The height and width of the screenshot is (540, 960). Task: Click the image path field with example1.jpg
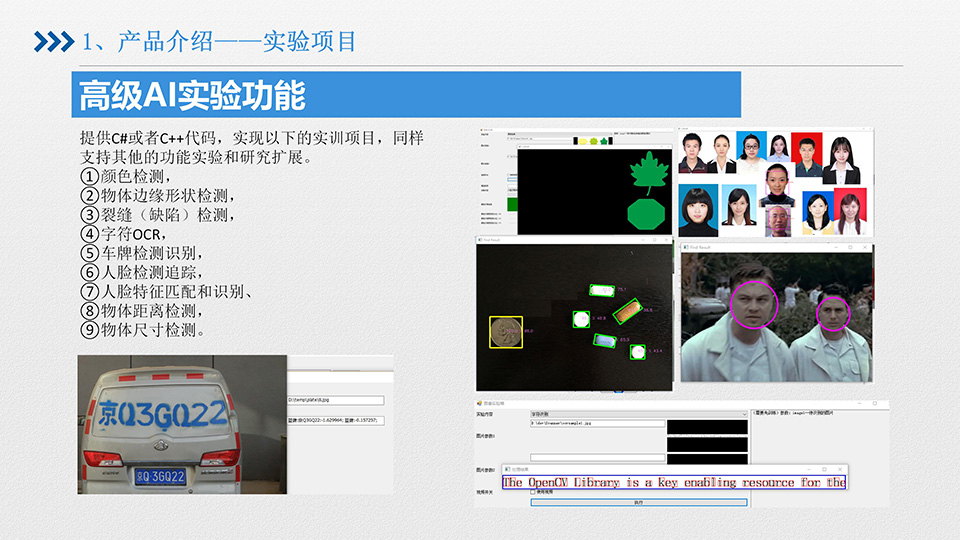coord(597,424)
